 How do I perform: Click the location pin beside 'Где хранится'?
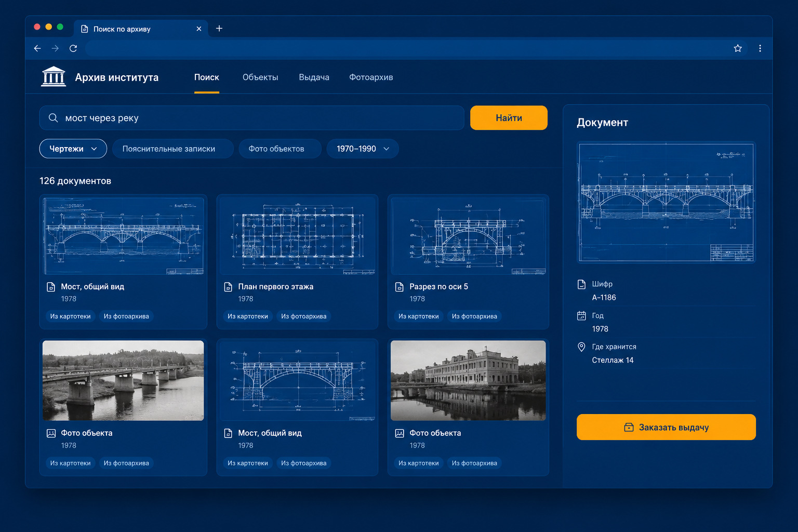[x=581, y=347]
